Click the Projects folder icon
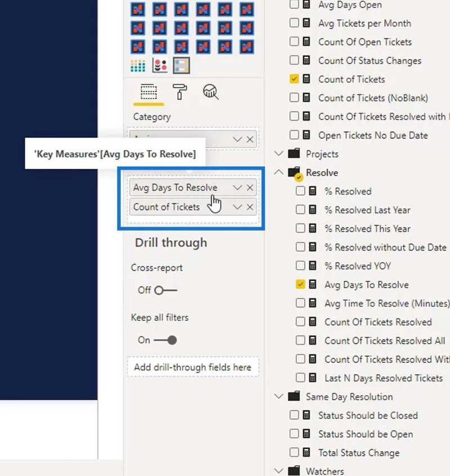This screenshot has height=476, width=450. (x=294, y=154)
